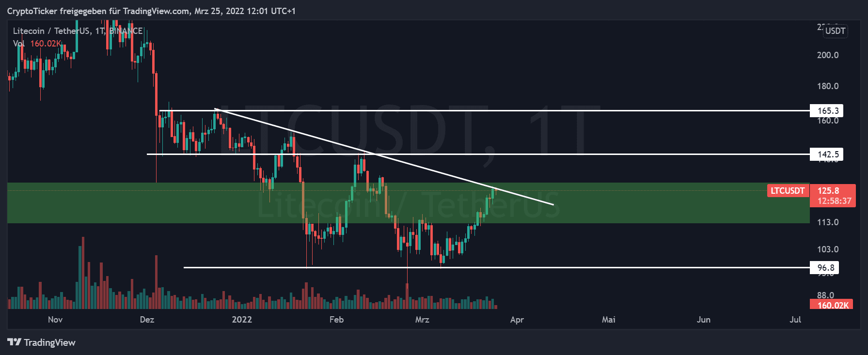This screenshot has width=868, height=355.
Task: Select the 142.5 price label
Action: coord(827,154)
